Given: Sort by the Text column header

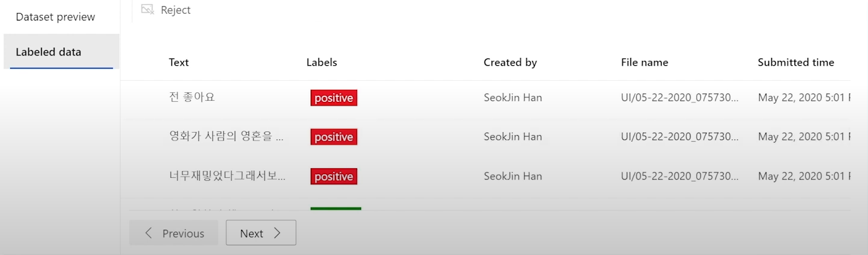Looking at the screenshot, I should click(x=179, y=62).
